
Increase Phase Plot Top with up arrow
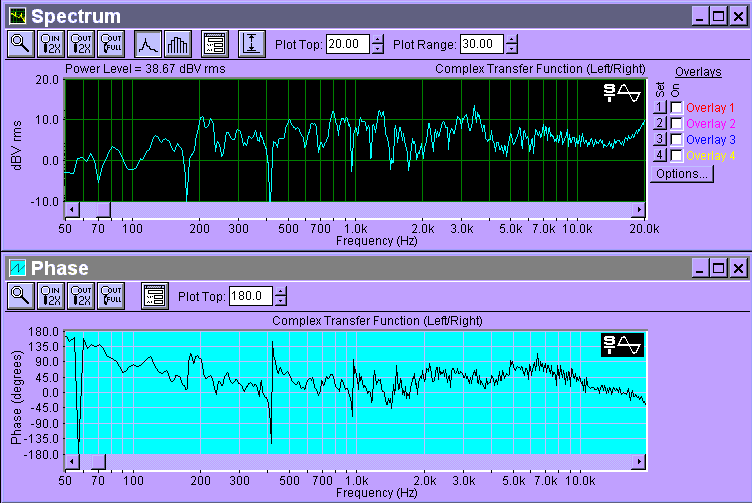pos(280,291)
